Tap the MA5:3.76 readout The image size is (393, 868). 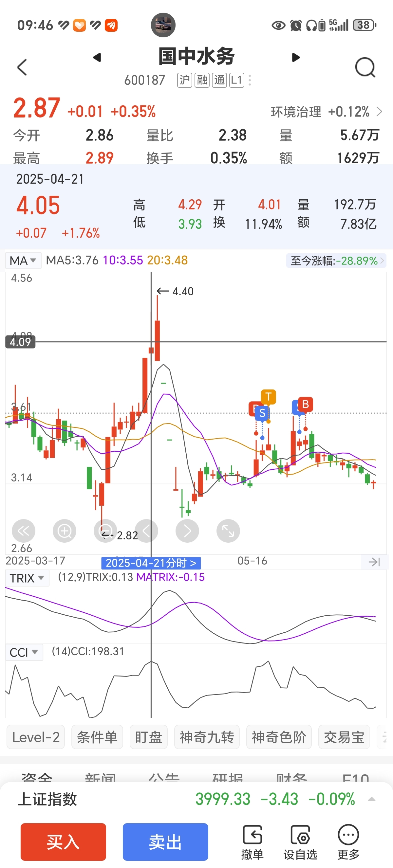(72, 260)
